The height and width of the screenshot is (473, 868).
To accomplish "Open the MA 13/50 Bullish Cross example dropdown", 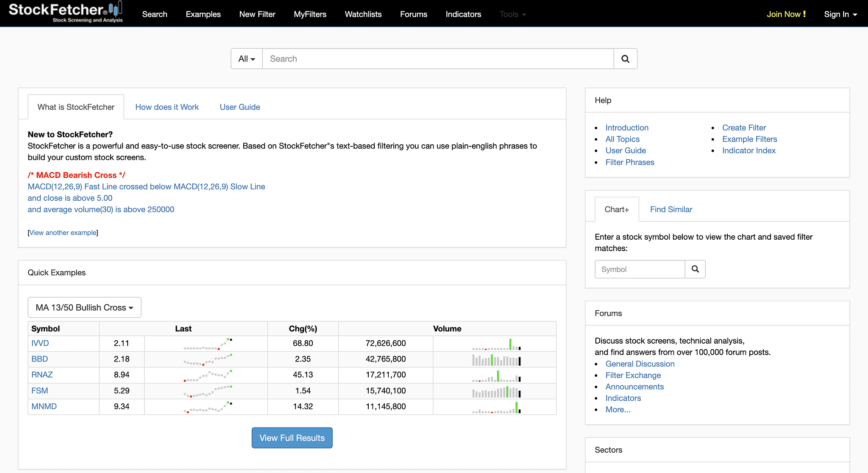I will pyautogui.click(x=84, y=307).
